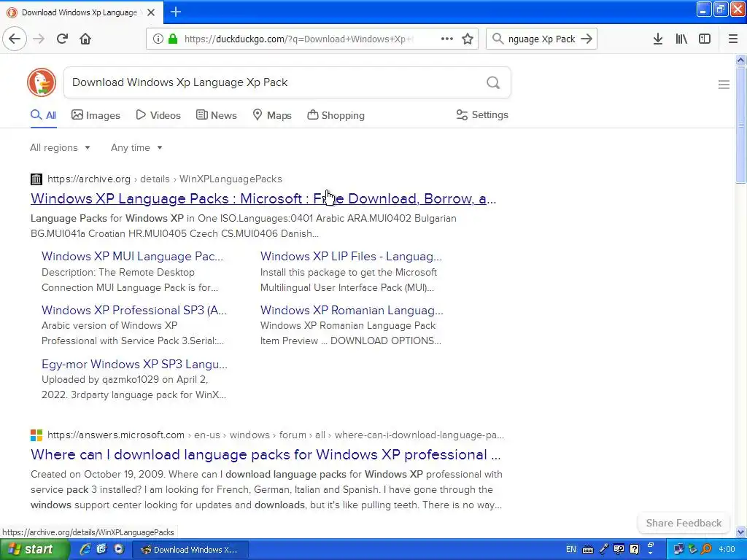Switch to the Shopping tab

(x=336, y=115)
